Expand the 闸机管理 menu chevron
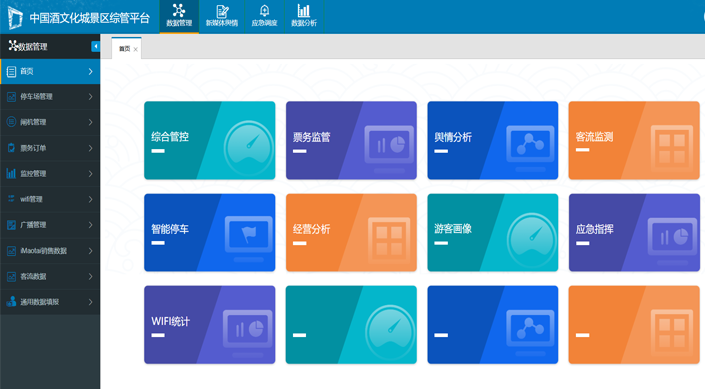This screenshot has width=705, height=389. tap(90, 122)
